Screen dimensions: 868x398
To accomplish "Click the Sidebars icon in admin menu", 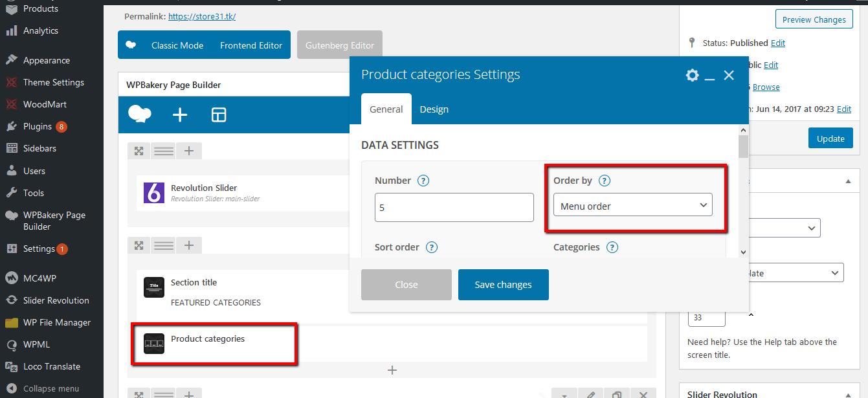I will click(x=12, y=148).
